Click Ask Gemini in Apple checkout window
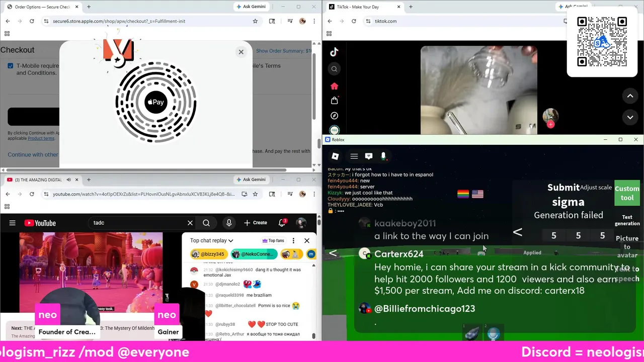 [251, 7]
